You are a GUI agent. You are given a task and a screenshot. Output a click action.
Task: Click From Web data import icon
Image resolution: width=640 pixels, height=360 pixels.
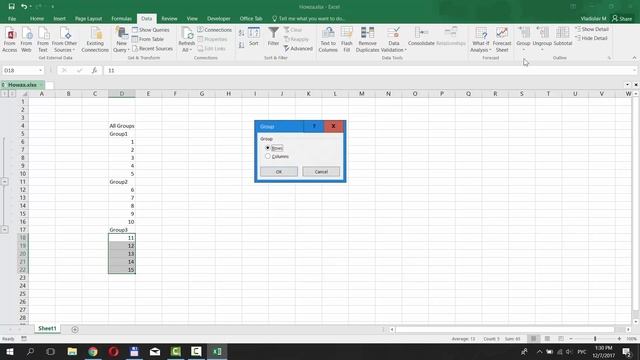coord(26,40)
